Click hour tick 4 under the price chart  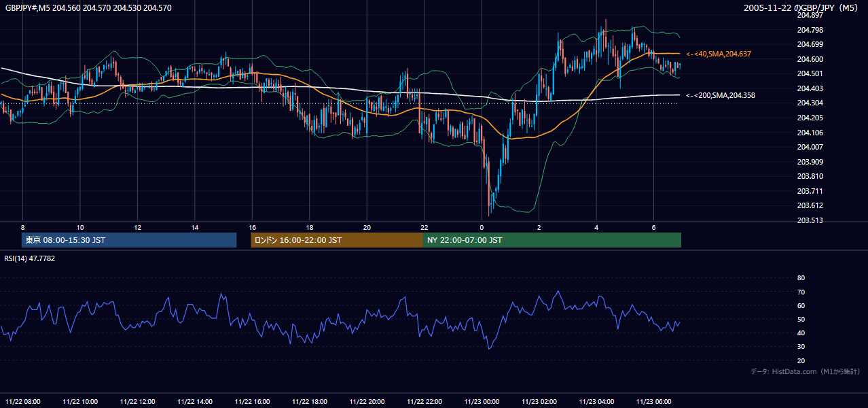(x=596, y=227)
